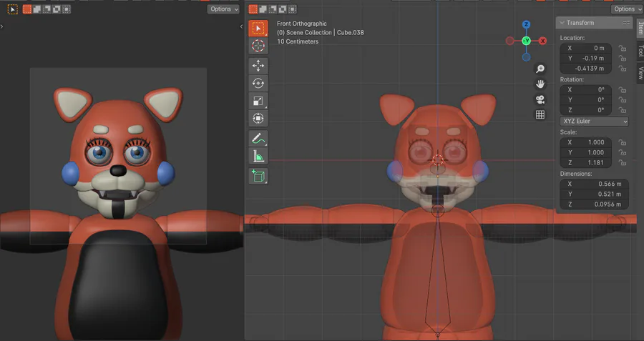Lock the Scale X value

pyautogui.click(x=623, y=142)
